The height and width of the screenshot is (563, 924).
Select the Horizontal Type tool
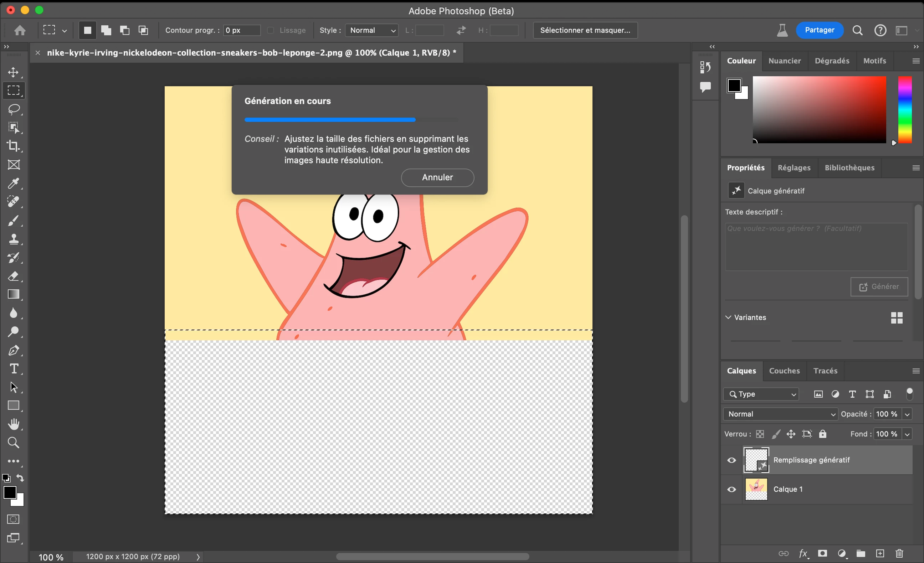(x=14, y=369)
